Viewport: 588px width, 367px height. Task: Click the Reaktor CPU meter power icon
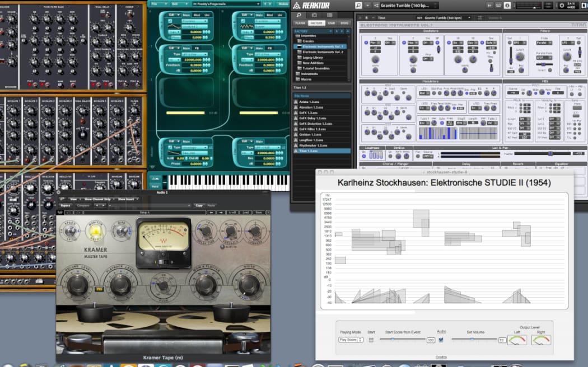(562, 6)
